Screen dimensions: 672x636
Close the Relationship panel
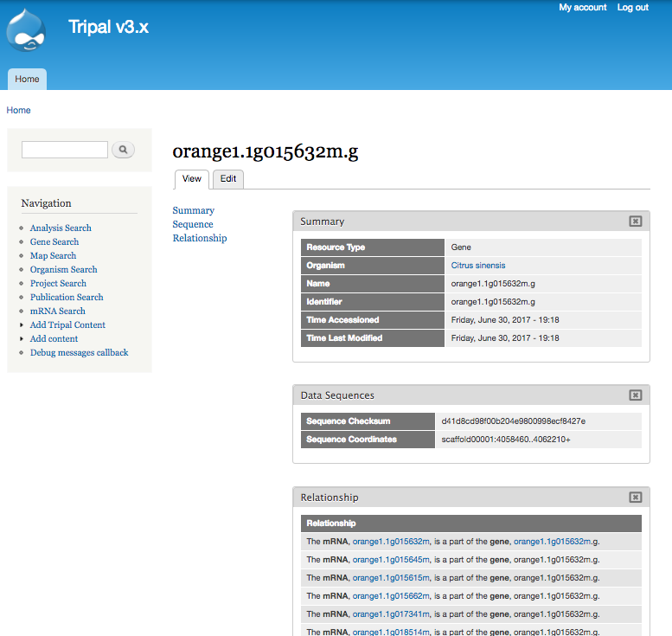point(635,498)
